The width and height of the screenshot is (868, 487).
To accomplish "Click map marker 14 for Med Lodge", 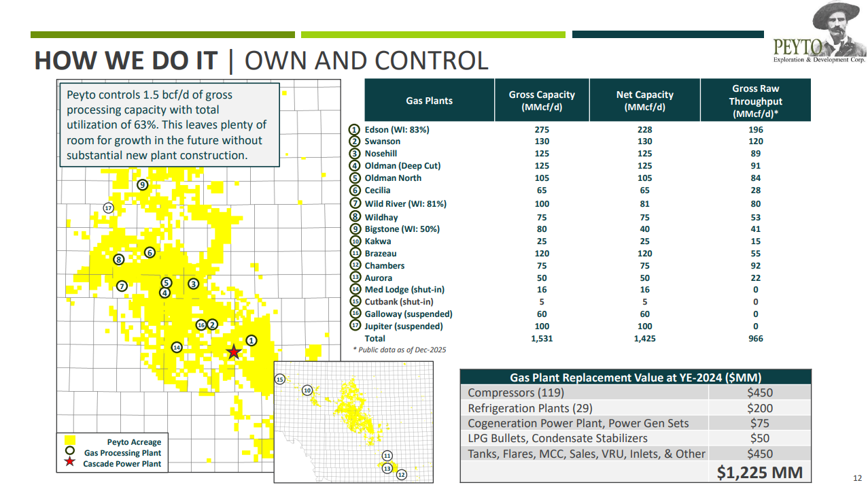I will pyautogui.click(x=177, y=347).
